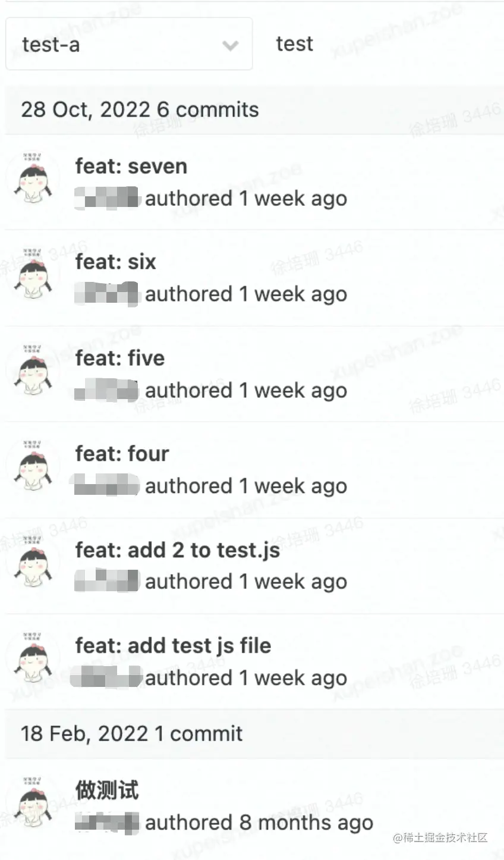Click the chevron arrow in branch selector
The width and height of the screenshot is (504, 860).
click(x=230, y=45)
